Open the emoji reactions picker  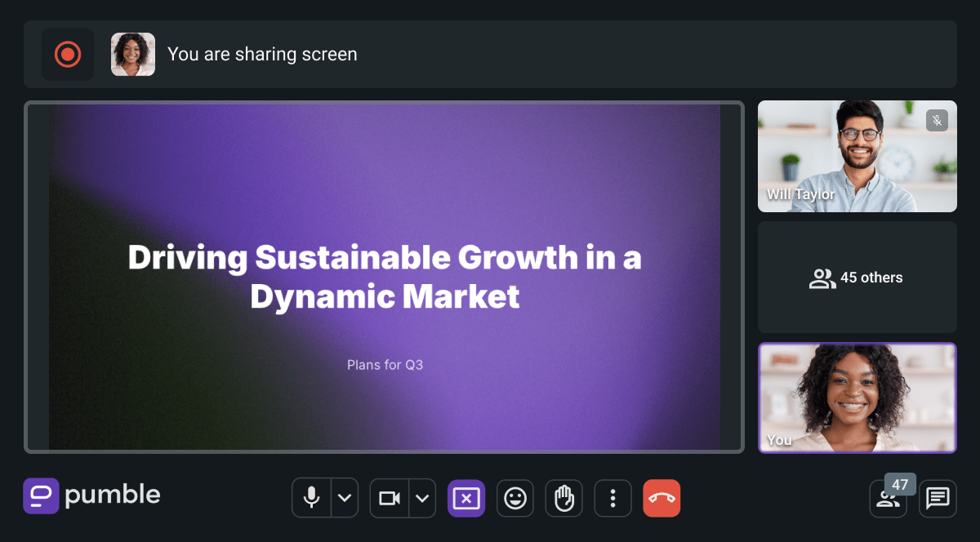[515, 498]
